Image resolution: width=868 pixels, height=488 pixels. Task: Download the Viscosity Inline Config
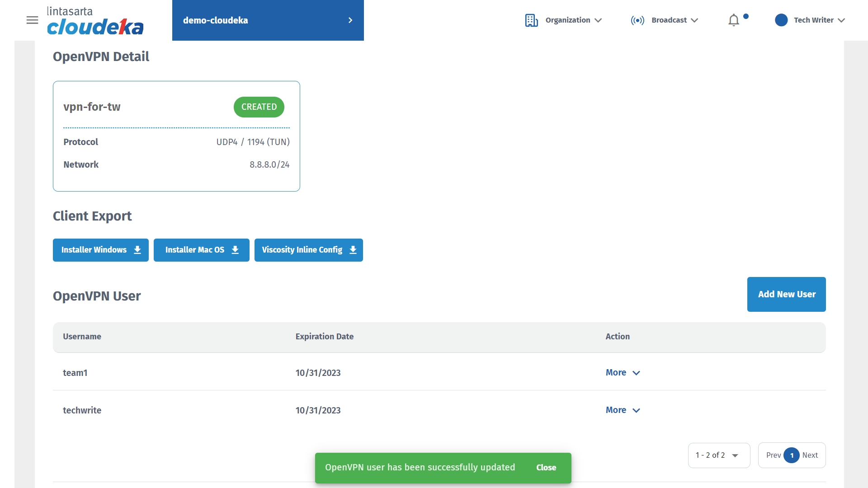308,250
